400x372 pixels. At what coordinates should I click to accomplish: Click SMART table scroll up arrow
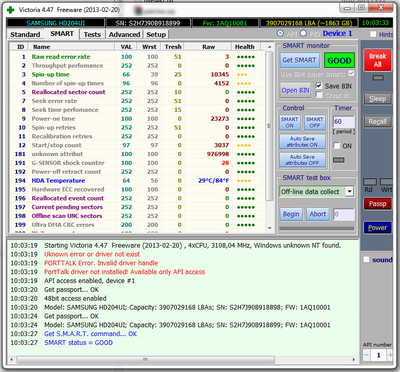tap(269, 47)
